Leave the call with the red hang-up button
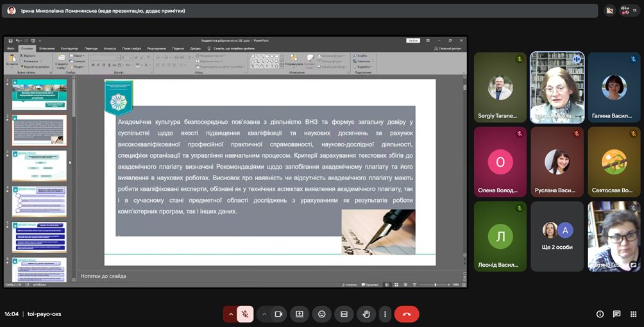This screenshot has height=327, width=644. 406,314
